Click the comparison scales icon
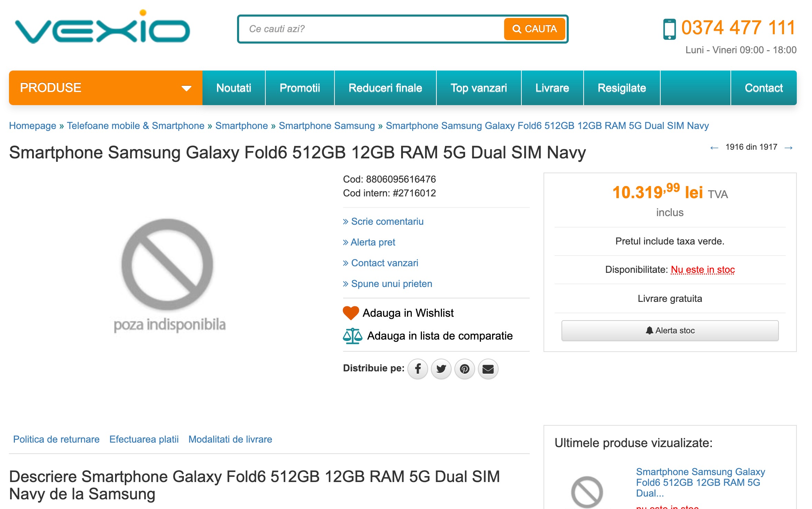Screen dimensions: 812x509 click(352, 336)
